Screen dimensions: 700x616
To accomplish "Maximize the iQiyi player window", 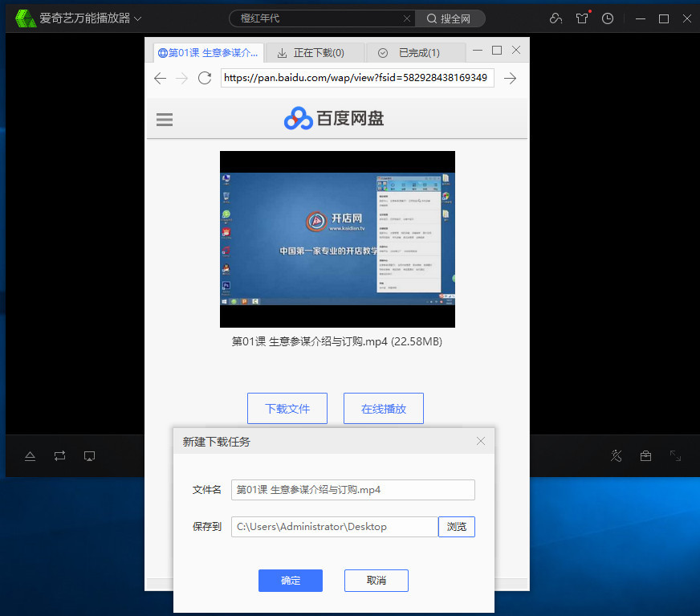I will coord(664,18).
